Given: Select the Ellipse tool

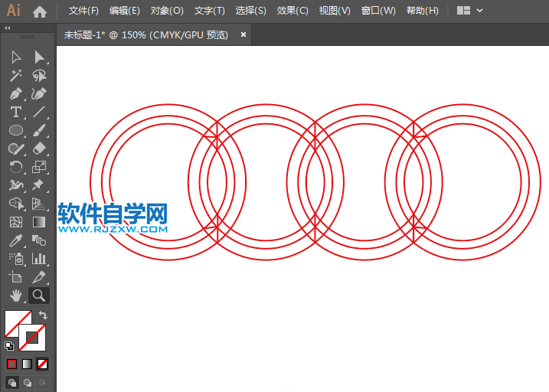Looking at the screenshot, I should click(16, 130).
